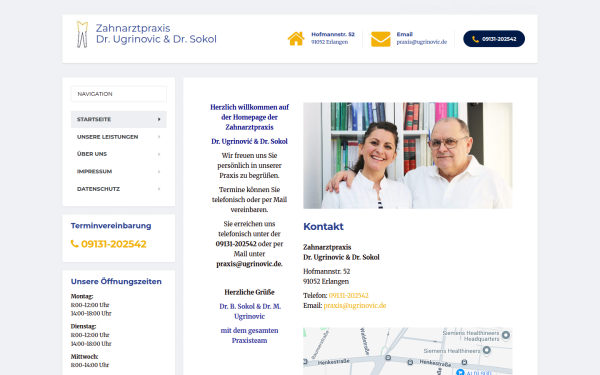Click Siemens Healthineers Headquarters map pin
600x375 pixels.
[505, 335]
